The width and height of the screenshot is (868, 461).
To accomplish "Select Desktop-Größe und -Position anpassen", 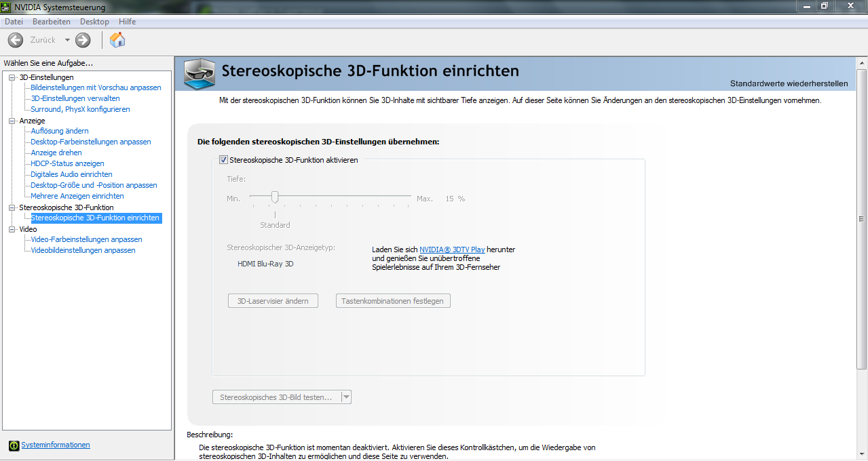I will 94,185.
